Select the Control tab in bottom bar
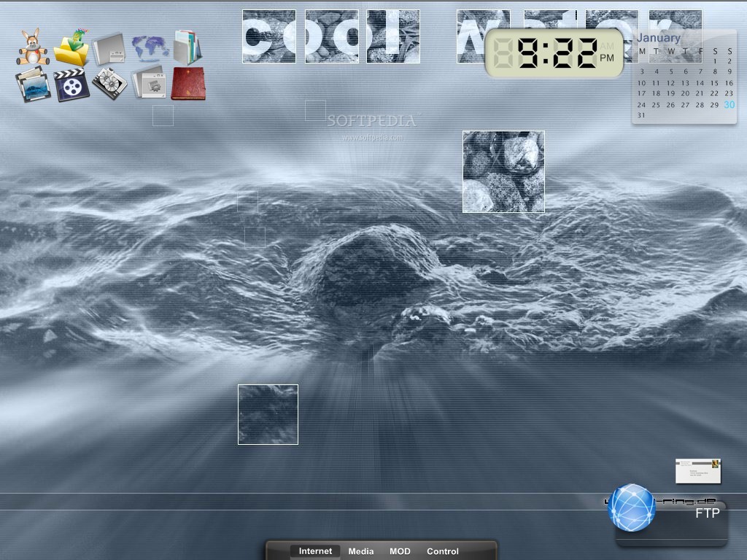Image resolution: width=747 pixels, height=560 pixels. 443,551
